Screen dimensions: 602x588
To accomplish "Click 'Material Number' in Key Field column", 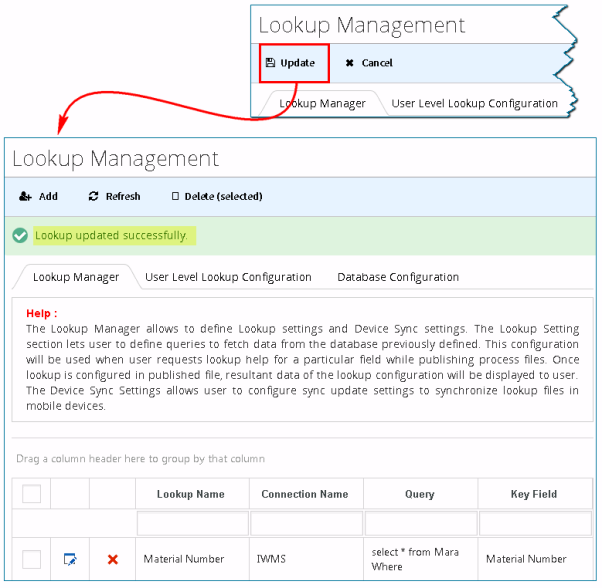I will (x=526, y=559).
